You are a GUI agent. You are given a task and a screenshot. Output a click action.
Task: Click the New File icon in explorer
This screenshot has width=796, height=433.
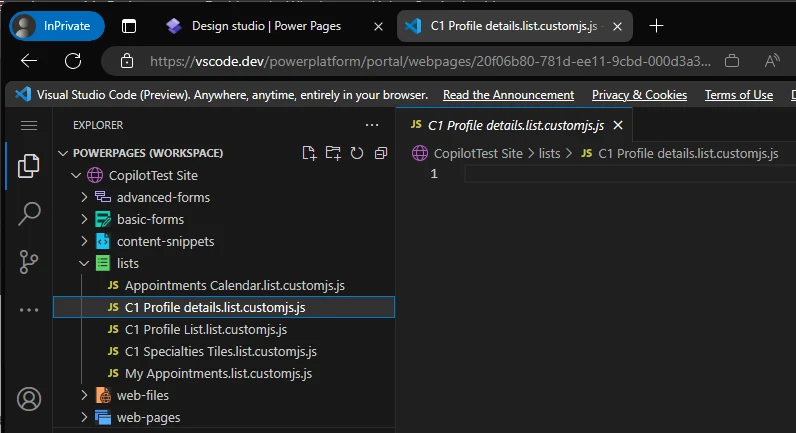[x=309, y=153]
